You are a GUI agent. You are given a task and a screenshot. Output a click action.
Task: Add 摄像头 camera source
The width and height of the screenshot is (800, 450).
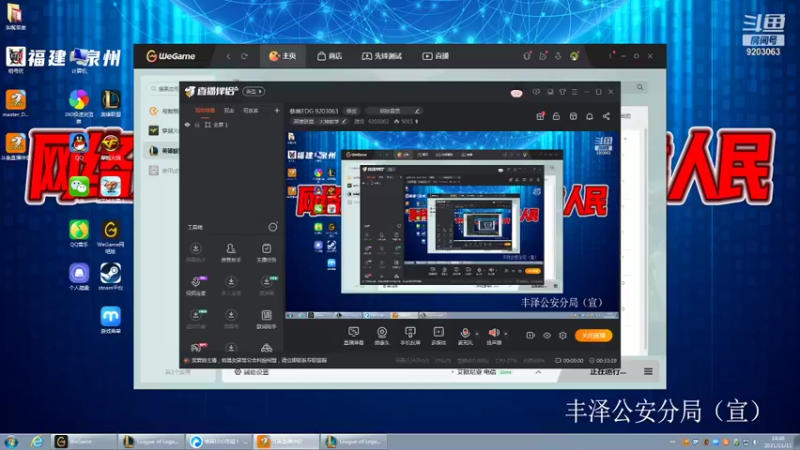(382, 336)
